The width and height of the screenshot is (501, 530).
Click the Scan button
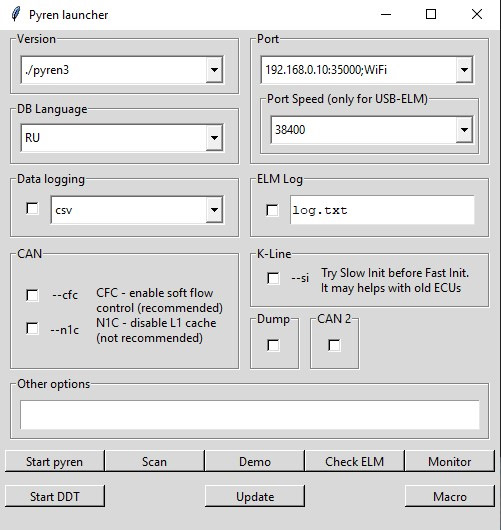[154, 461]
